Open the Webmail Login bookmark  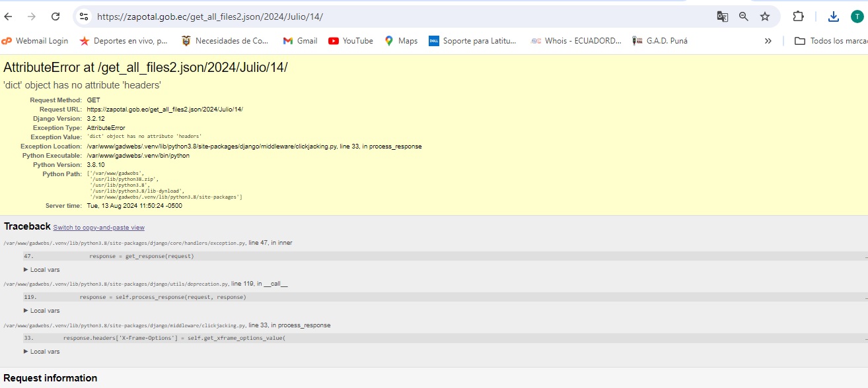tap(35, 41)
